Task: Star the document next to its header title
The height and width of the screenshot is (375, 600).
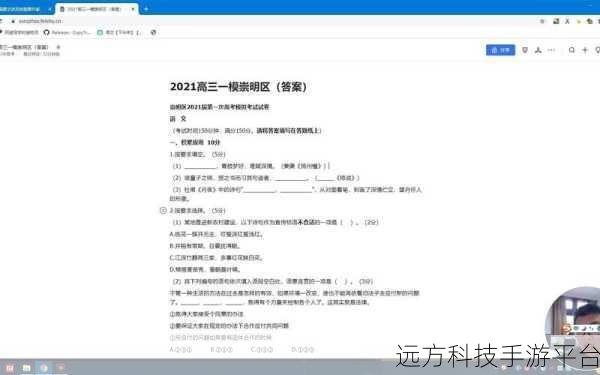Action: 59,47
